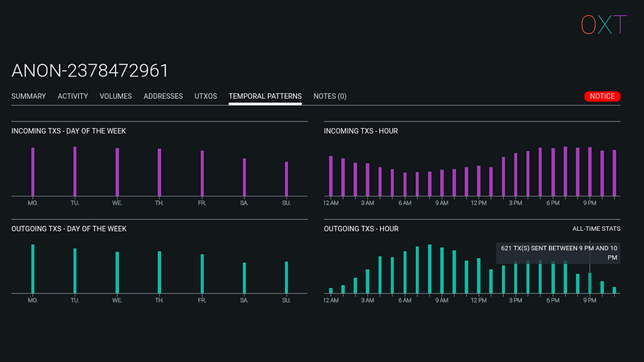
Task: Open the Summary tab
Action: point(28,97)
